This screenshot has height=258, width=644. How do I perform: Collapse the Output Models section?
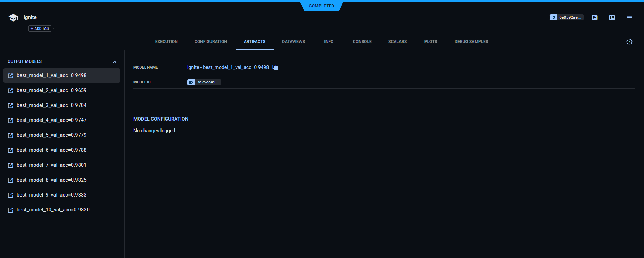point(115,62)
